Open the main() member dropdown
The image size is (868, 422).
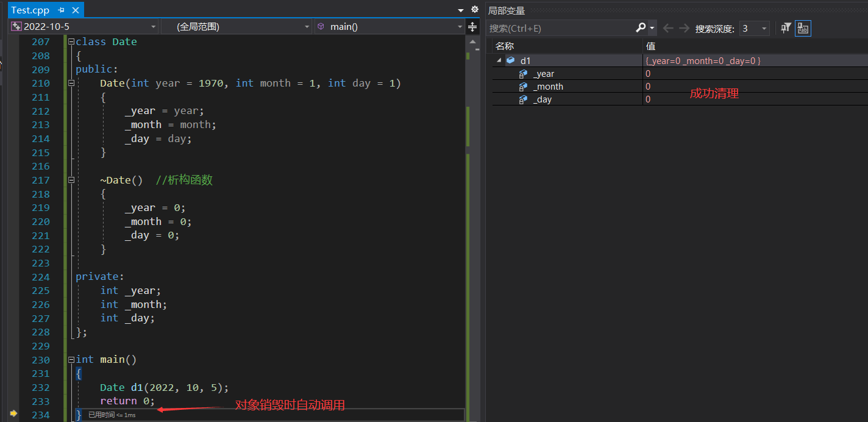click(x=390, y=27)
